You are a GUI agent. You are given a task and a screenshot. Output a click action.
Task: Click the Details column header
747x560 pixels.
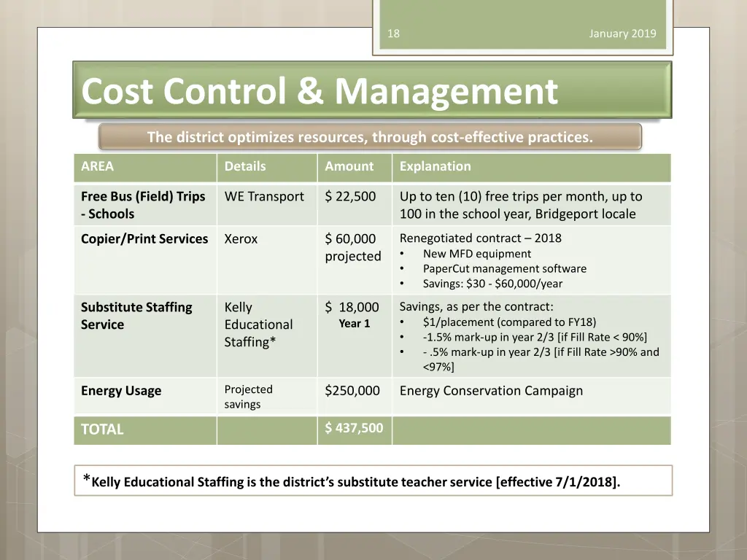[245, 166]
